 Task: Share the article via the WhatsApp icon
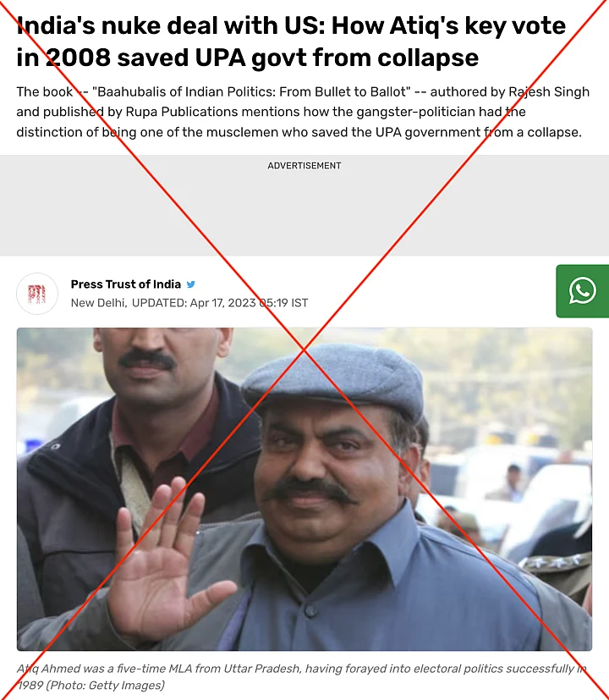582,291
